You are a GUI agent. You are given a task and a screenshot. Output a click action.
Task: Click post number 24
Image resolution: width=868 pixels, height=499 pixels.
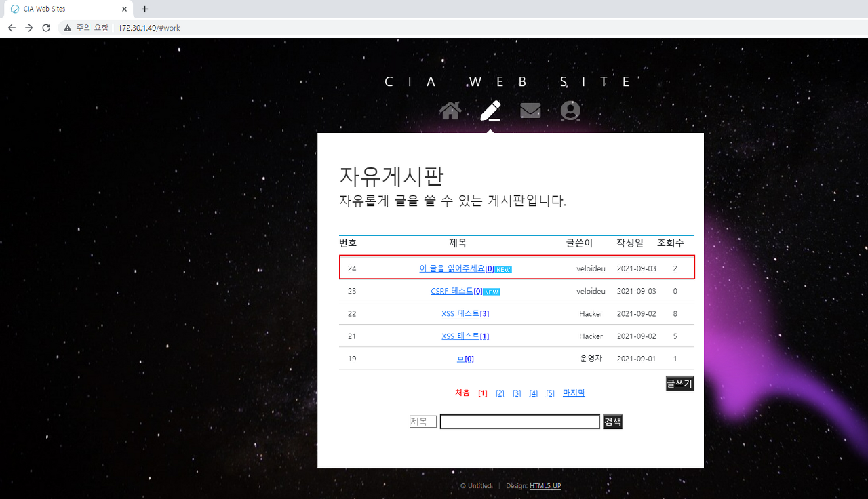(352, 268)
